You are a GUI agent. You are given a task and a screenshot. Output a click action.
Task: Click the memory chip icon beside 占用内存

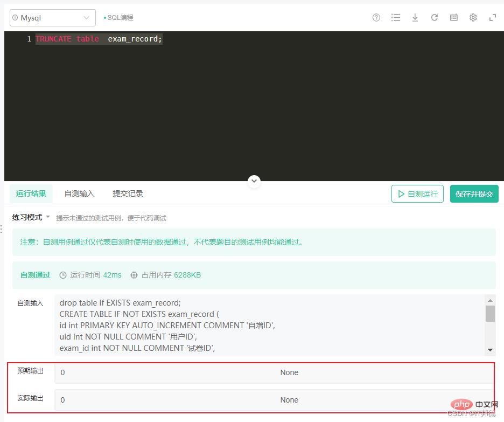pos(134,275)
